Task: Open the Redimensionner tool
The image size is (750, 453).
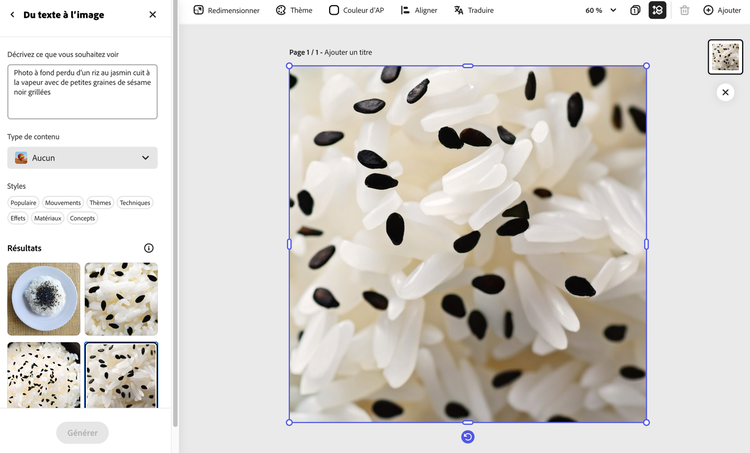Action: pos(226,10)
